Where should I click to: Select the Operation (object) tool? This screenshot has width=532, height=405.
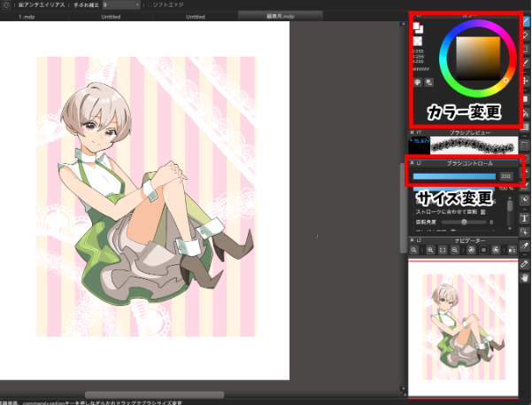pyautogui.click(x=525, y=232)
